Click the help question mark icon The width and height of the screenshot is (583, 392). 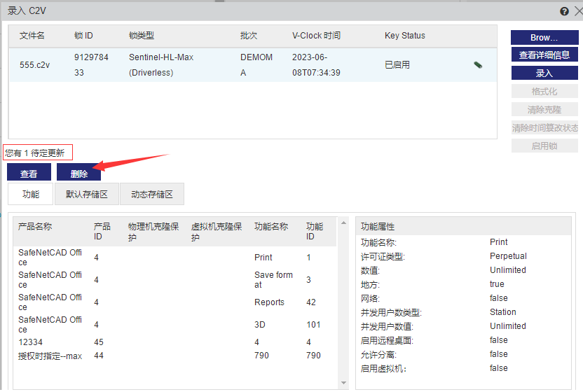(x=564, y=11)
